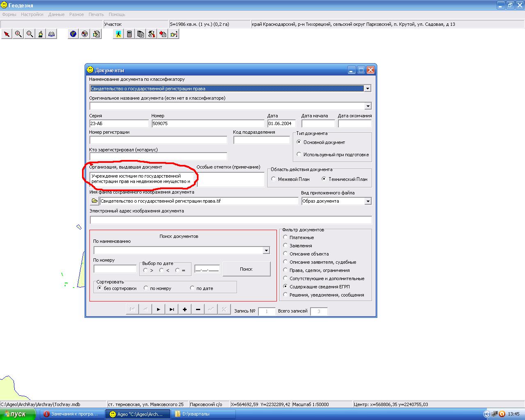Select the hand pan tool
The image size is (525, 420).
click(41, 34)
